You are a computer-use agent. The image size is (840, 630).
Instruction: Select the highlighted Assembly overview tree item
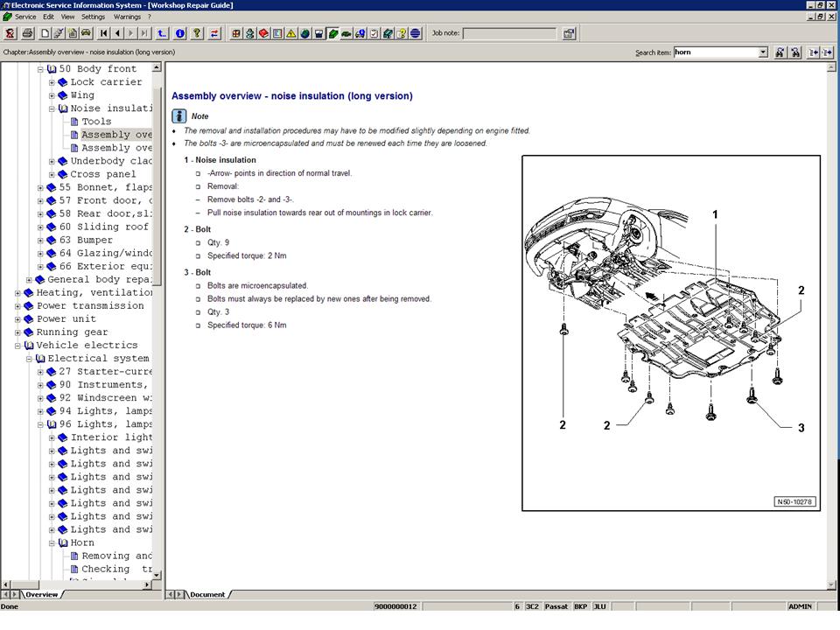[116, 135]
